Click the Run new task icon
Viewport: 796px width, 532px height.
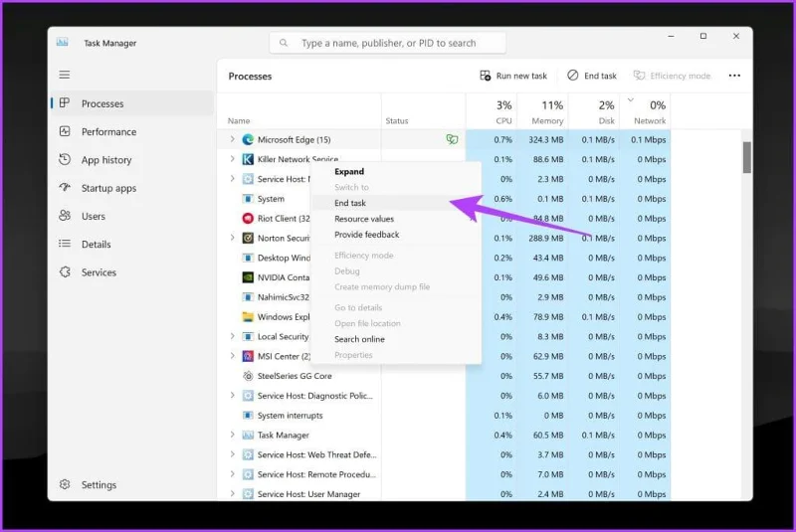[486, 76]
